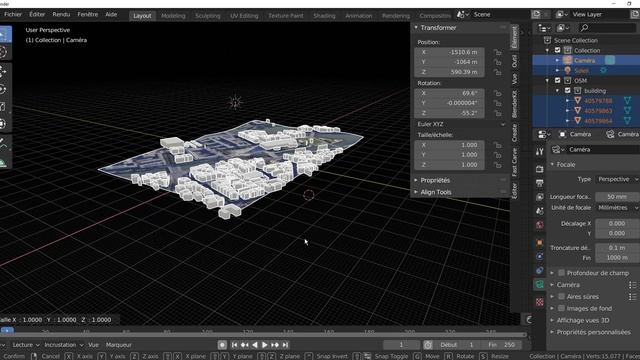
Task: Open the Incrustation keying menu
Action: 64,345
